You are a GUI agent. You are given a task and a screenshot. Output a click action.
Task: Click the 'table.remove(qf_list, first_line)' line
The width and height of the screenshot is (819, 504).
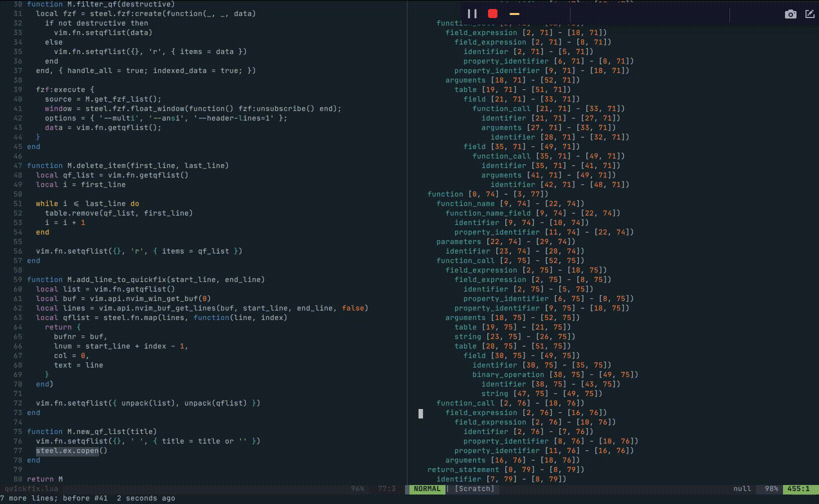[118, 213]
